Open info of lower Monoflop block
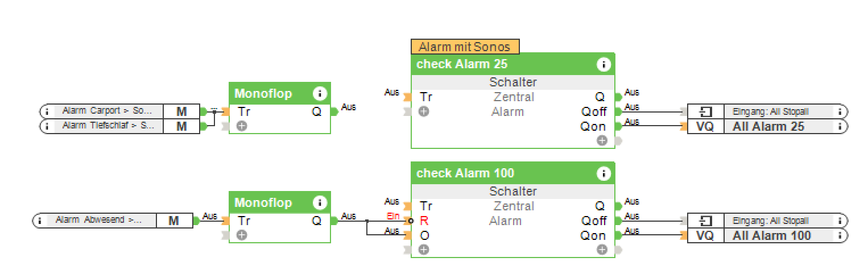This screenshot has height=274, width=868. pyautogui.click(x=320, y=203)
